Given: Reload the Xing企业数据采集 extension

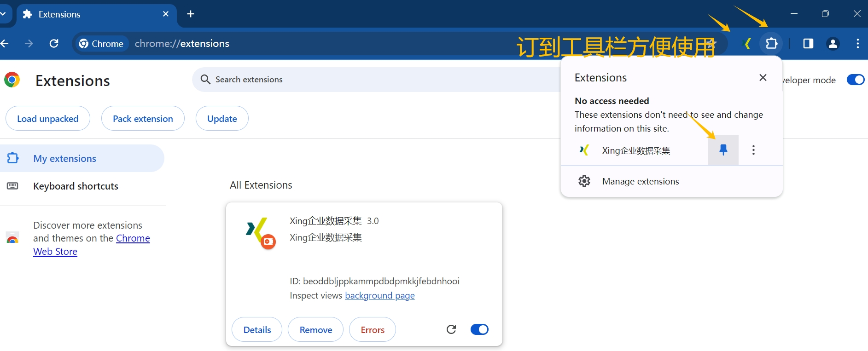Looking at the screenshot, I should [451, 329].
